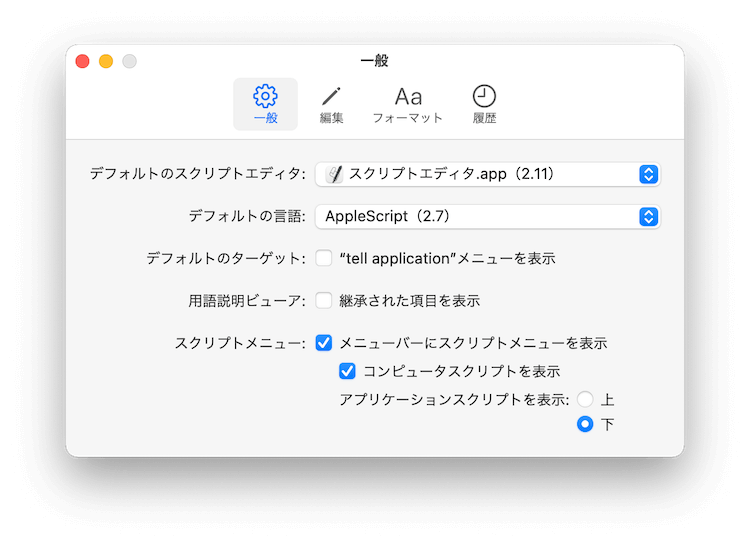Screen dimensions: 750x544
Task: Click the スクリプトエディタ.app icon in the popup
Action: click(334, 174)
